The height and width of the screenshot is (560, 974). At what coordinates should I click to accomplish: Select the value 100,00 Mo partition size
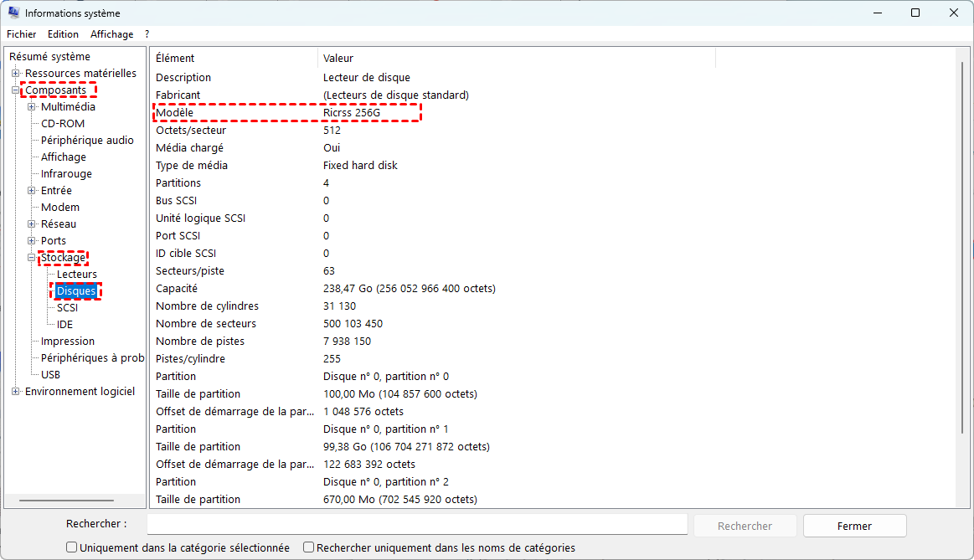(x=400, y=394)
